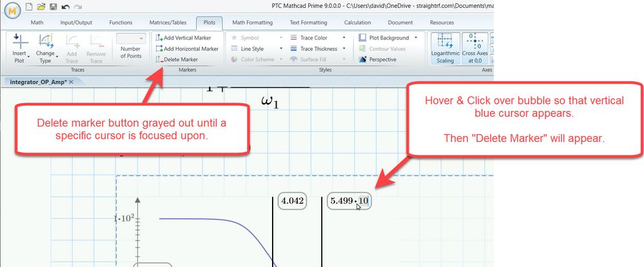Click the Insert Plot icon

click(19, 41)
